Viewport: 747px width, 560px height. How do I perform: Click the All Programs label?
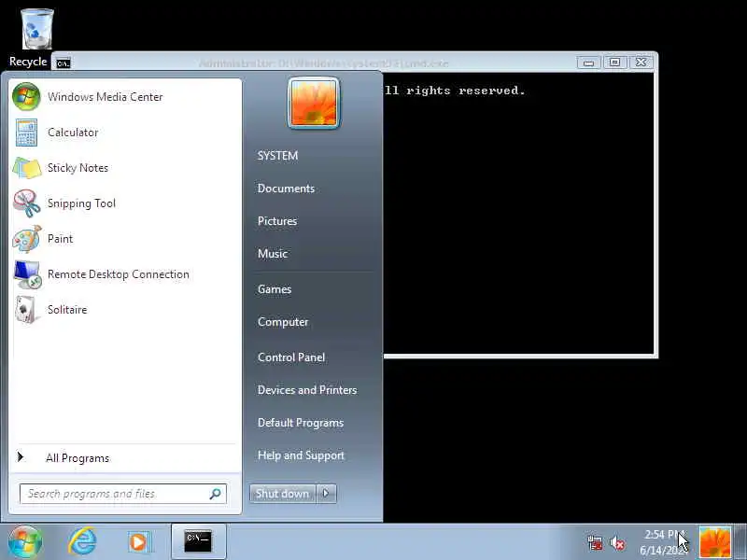pos(78,458)
